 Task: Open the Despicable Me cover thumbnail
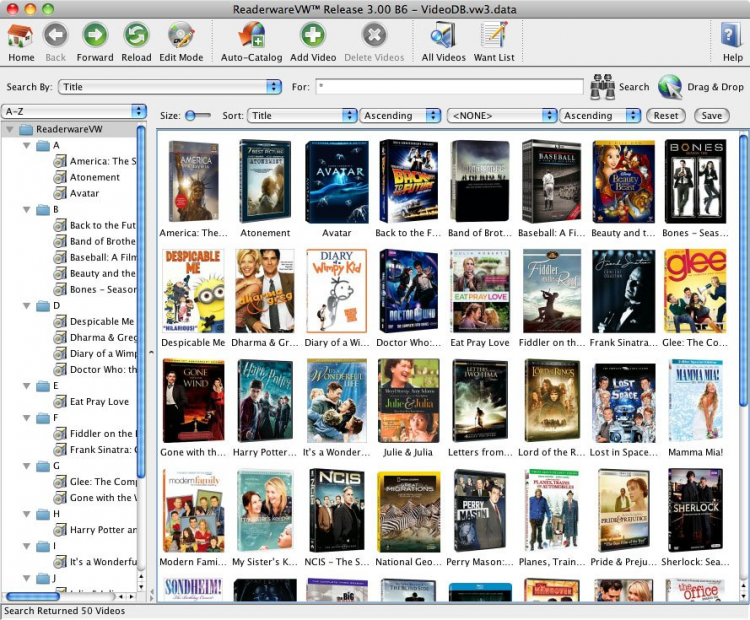point(193,291)
